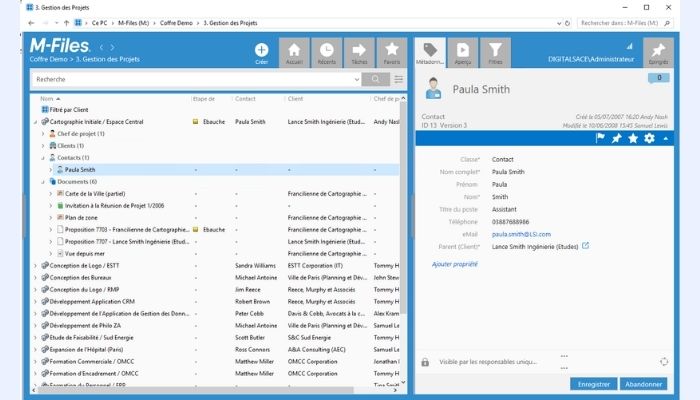
Task: Sort by the Nom column header
Action: pos(46,99)
